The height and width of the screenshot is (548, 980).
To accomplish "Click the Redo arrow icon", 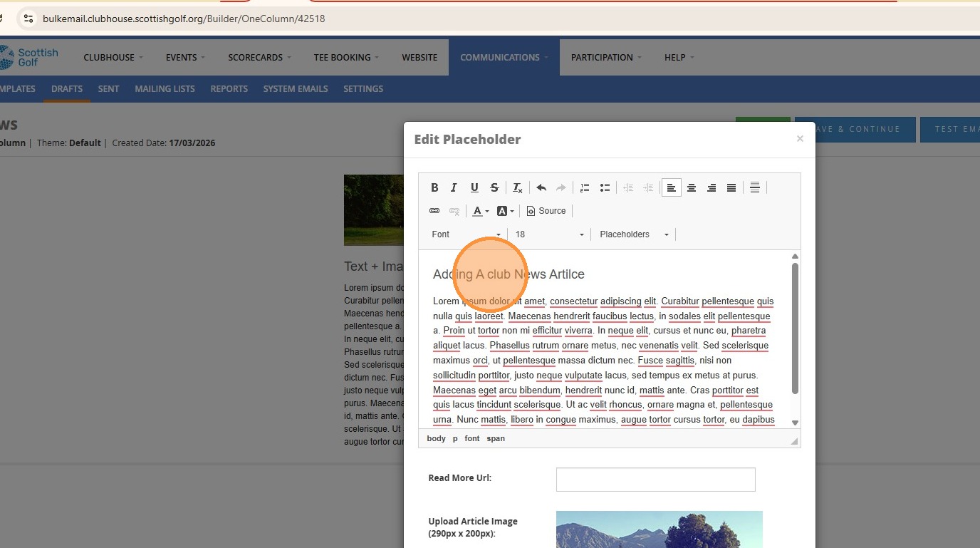I will pyautogui.click(x=561, y=188).
